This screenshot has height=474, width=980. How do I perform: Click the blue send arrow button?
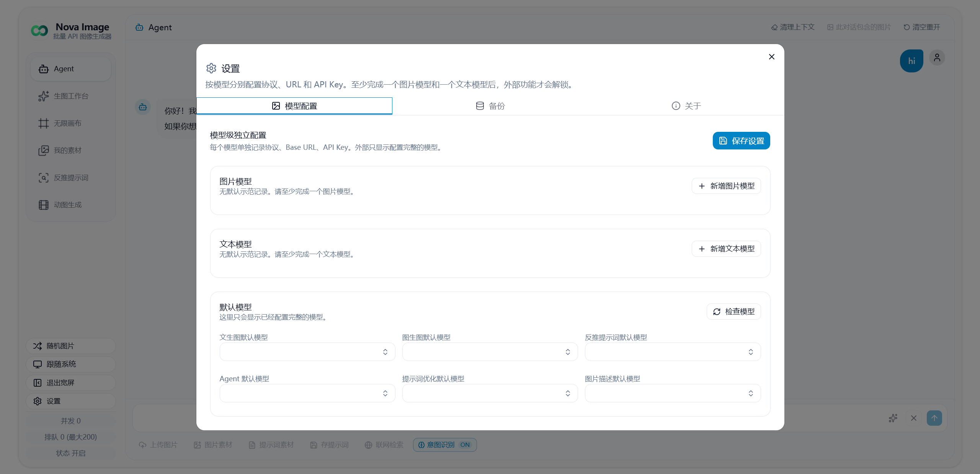click(934, 418)
